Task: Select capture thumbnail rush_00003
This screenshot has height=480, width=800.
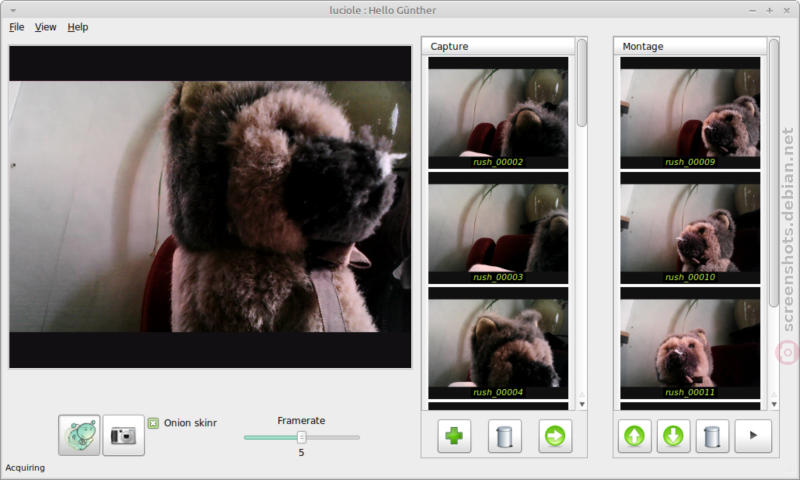Action: [498, 228]
